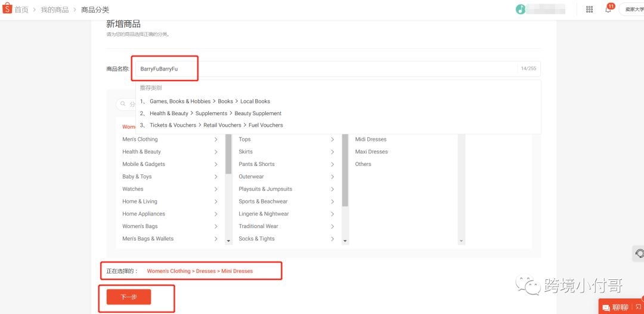Click the user avatar music icon
The width and height of the screenshot is (644, 314).
[x=521, y=9]
